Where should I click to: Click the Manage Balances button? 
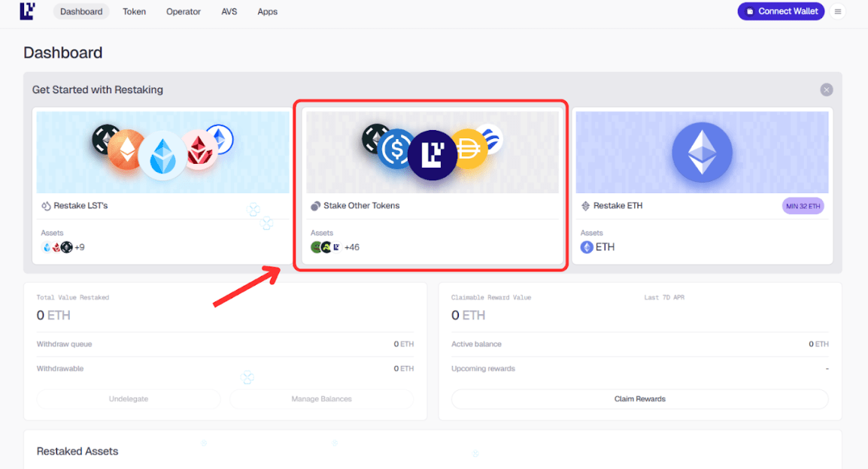coord(321,399)
